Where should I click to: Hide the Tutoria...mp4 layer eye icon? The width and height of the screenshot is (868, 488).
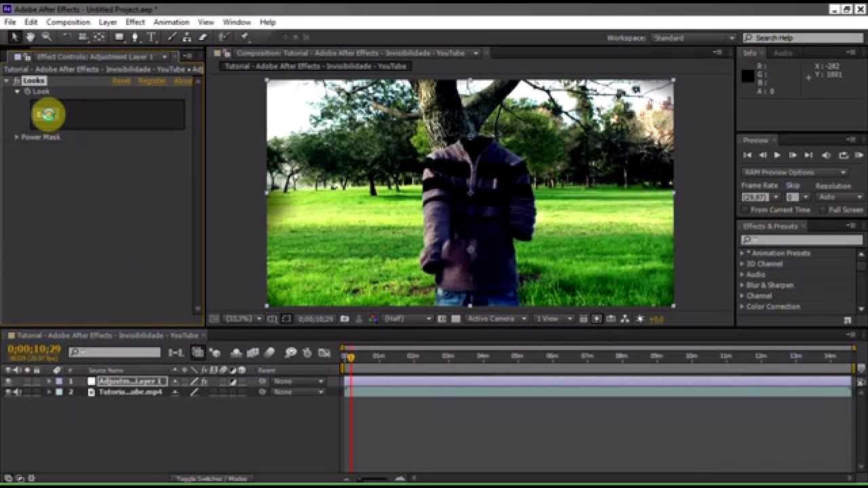(x=9, y=392)
